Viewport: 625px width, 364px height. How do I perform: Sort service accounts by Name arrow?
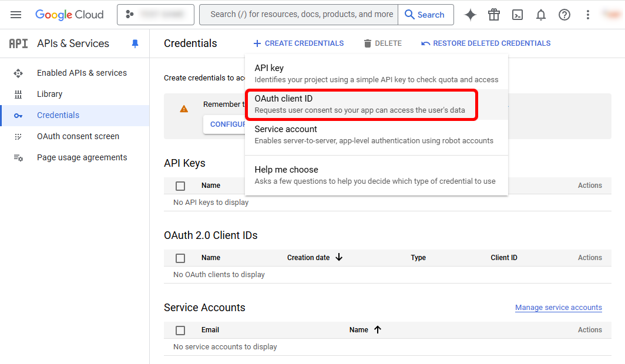pos(378,329)
